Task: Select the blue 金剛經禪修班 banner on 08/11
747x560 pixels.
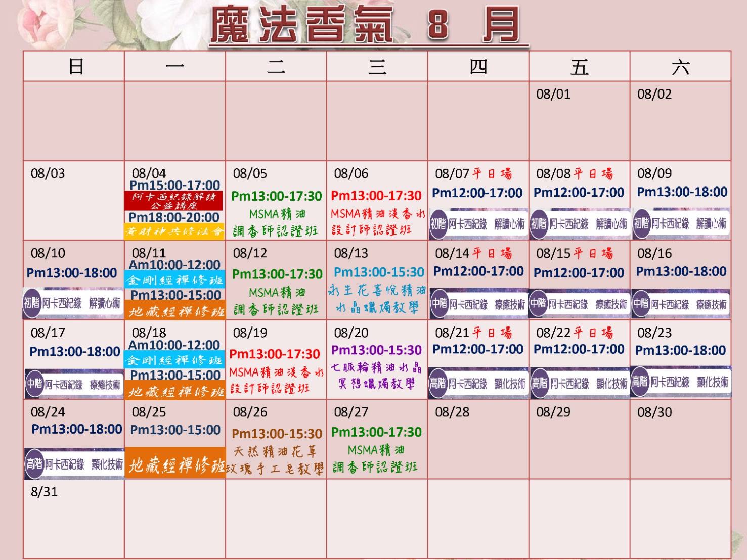Action: click(x=174, y=279)
